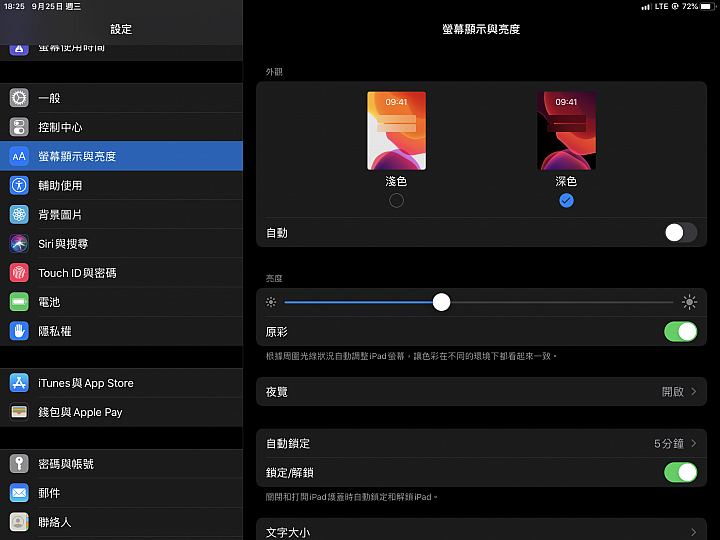The width and height of the screenshot is (720, 540).
Task: Tap the Wallpaper (背景圖片) flower icon
Action: [x=19, y=214]
